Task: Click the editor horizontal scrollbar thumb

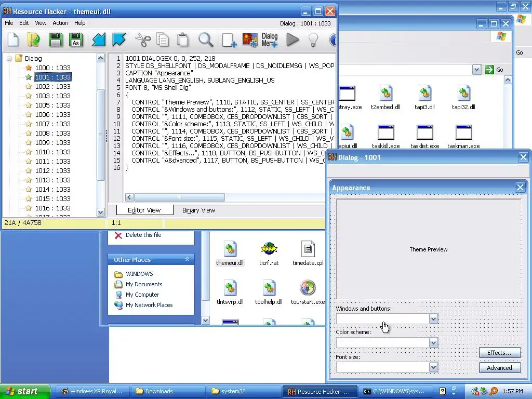Action: click(x=179, y=197)
